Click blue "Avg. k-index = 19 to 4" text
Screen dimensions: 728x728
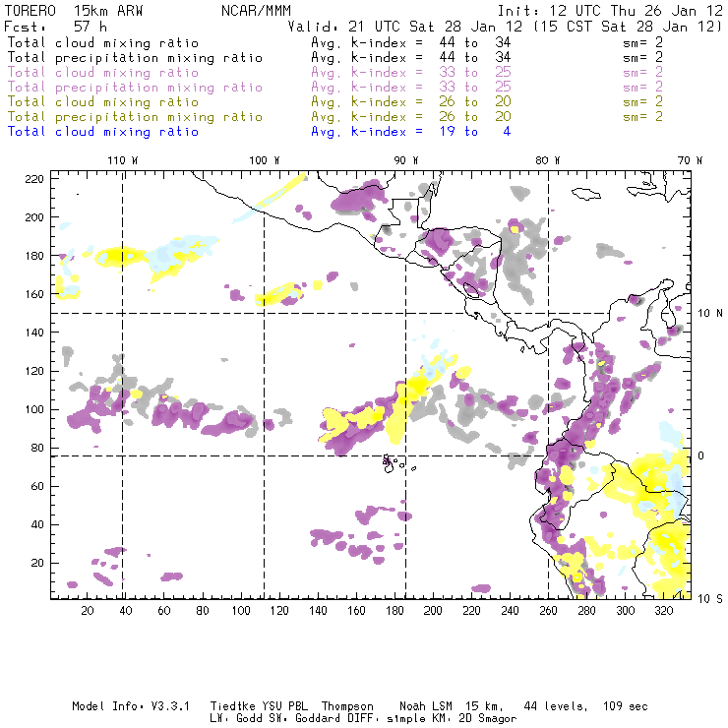pos(411,132)
